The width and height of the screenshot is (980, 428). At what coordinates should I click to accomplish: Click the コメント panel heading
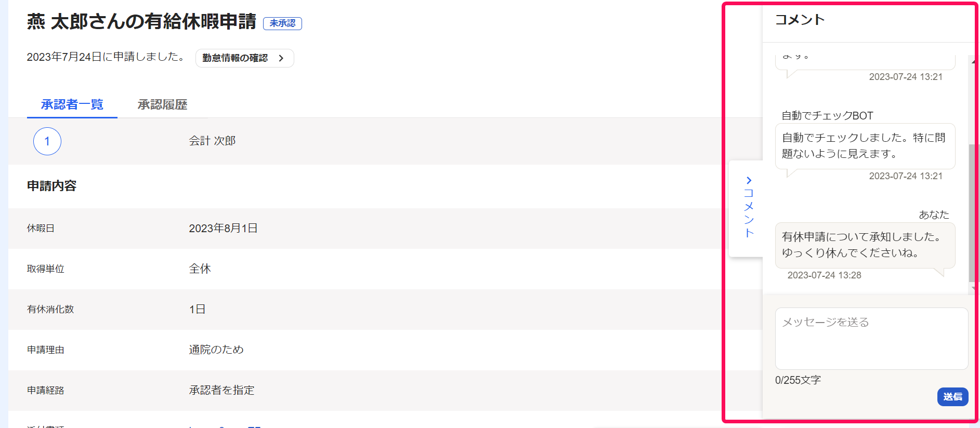800,20
